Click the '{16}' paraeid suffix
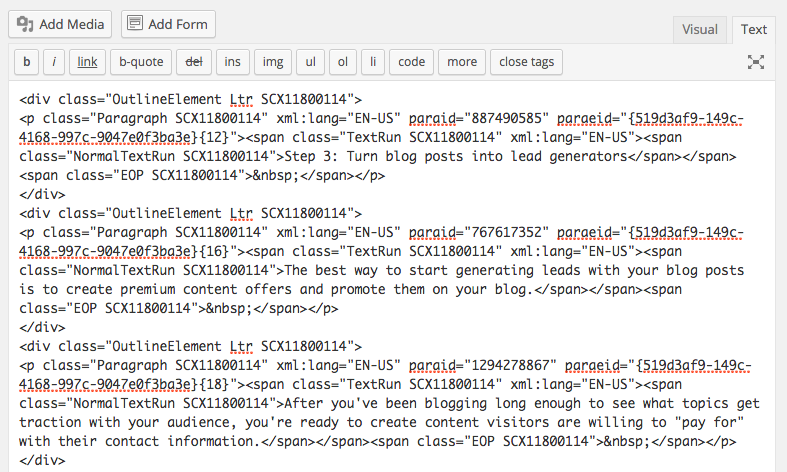 click(x=213, y=251)
